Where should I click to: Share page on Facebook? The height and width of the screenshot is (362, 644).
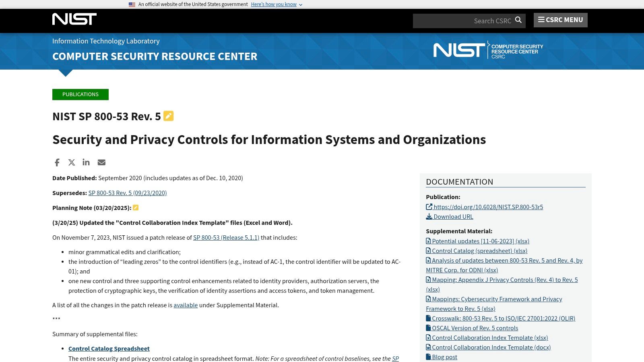click(x=57, y=162)
